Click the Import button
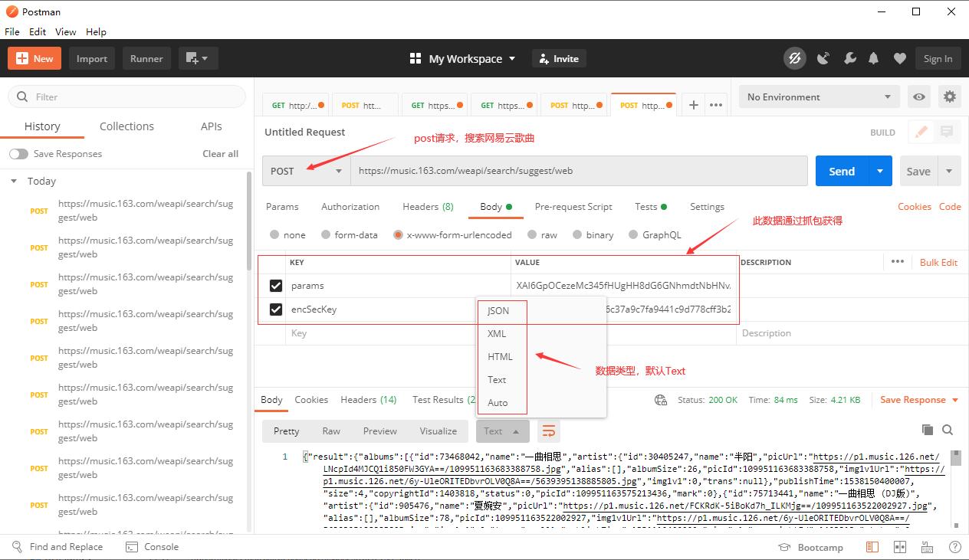This screenshot has height=560, width=969. (x=92, y=58)
